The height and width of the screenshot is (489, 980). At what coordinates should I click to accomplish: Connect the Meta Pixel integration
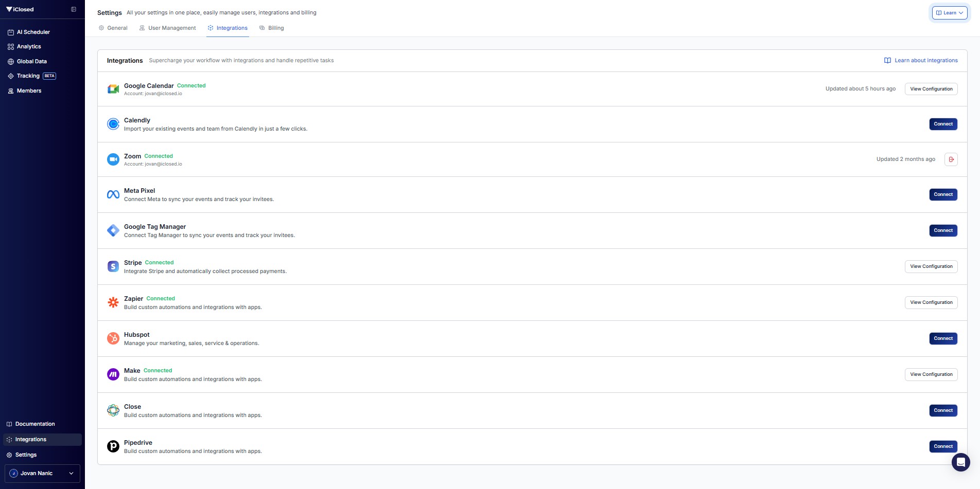[x=943, y=194]
